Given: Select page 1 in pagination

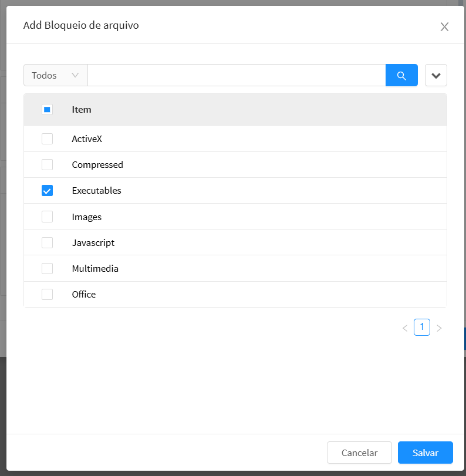Looking at the screenshot, I should tap(422, 328).
